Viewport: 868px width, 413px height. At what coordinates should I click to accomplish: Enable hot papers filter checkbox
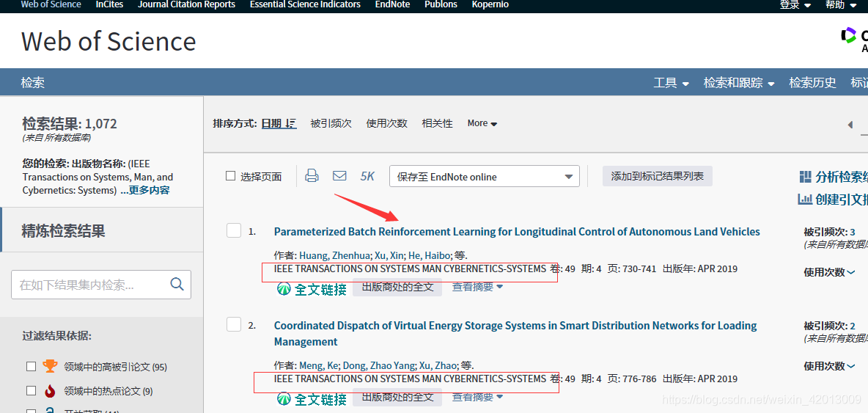coord(32,391)
